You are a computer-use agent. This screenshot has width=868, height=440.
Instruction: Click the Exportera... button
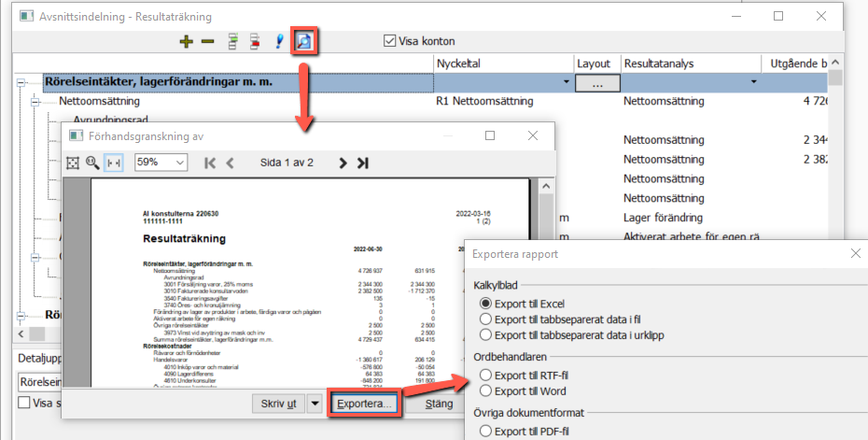[364, 404]
